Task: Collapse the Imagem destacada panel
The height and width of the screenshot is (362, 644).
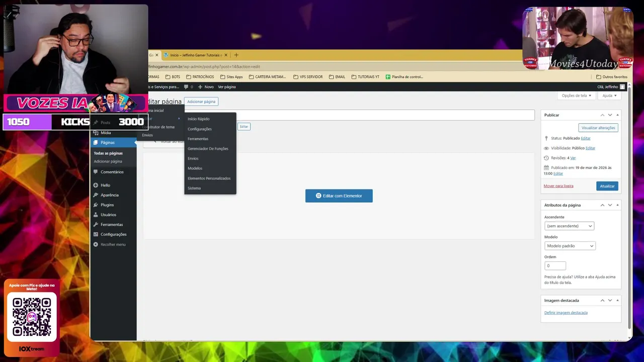Action: pyautogui.click(x=617, y=300)
